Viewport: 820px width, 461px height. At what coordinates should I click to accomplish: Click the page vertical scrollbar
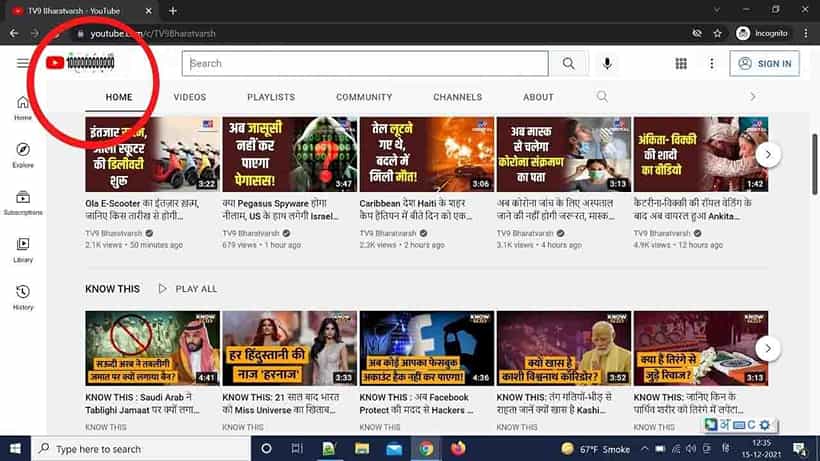(x=814, y=165)
